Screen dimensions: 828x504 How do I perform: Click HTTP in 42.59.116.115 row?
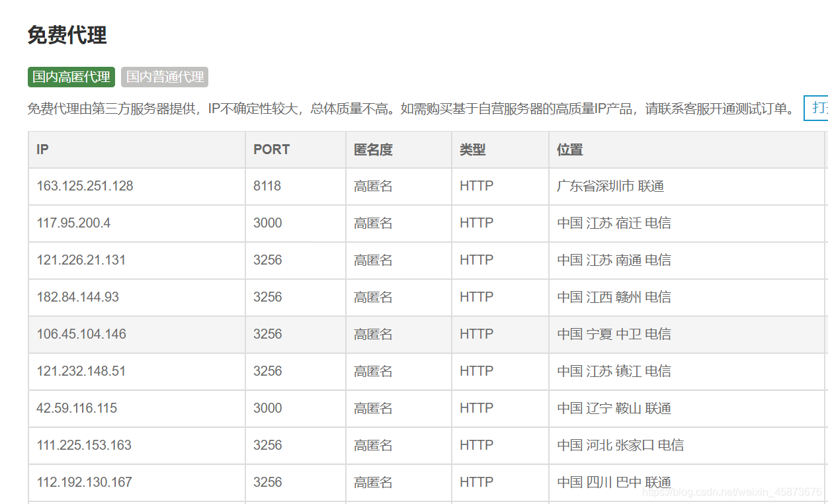click(x=477, y=408)
